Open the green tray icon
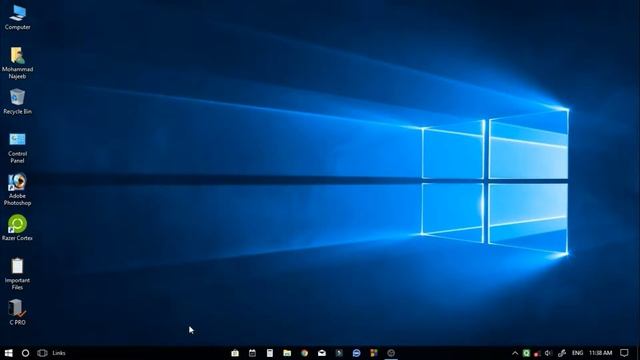This screenshot has height=360, width=640. (x=526, y=353)
